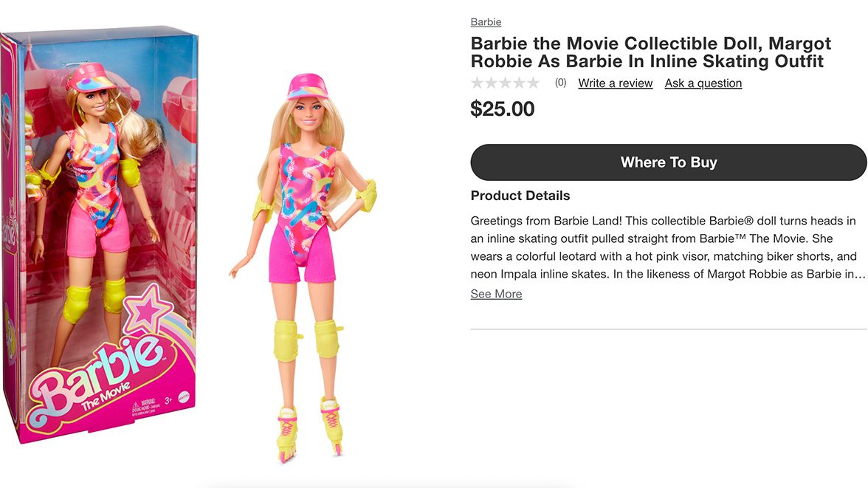Select the product title heading
The image size is (868, 488).
(650, 52)
